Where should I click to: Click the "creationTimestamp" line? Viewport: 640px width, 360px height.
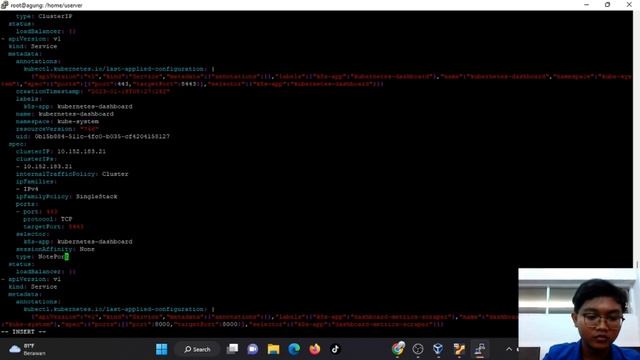[92, 91]
